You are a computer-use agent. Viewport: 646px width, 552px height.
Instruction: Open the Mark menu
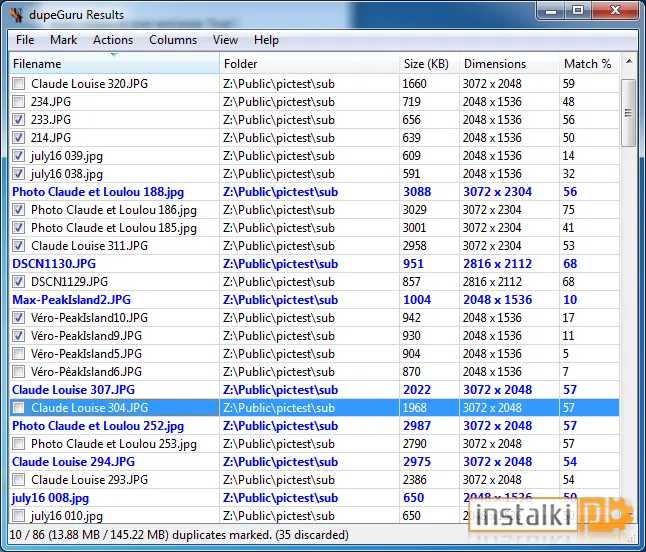(x=63, y=40)
